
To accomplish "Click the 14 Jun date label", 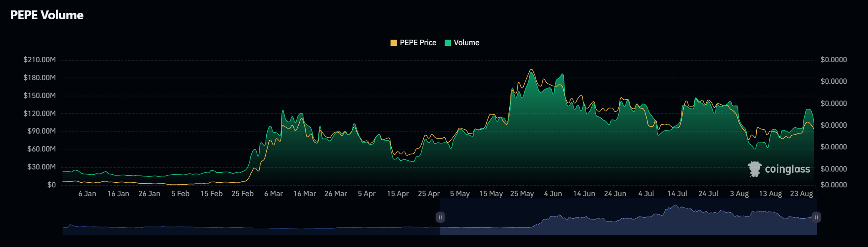I will point(584,194).
